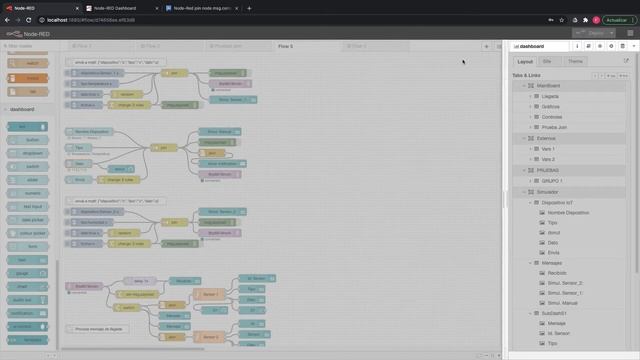
Task: Pick the dropdown node in dashboard palette
Action: pos(28,153)
